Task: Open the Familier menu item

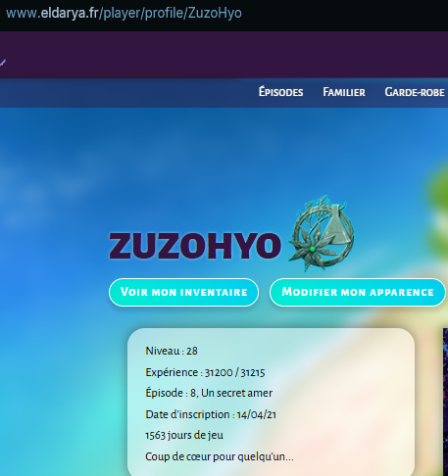Action: [x=344, y=92]
